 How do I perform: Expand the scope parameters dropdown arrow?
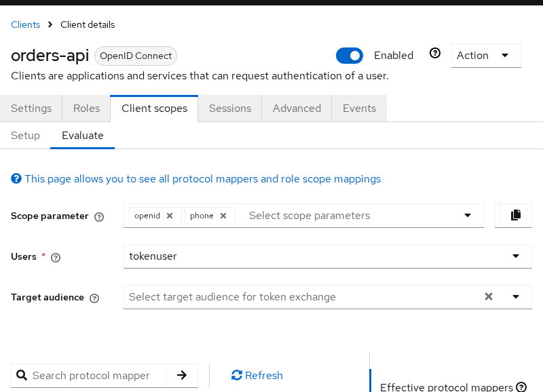click(468, 215)
